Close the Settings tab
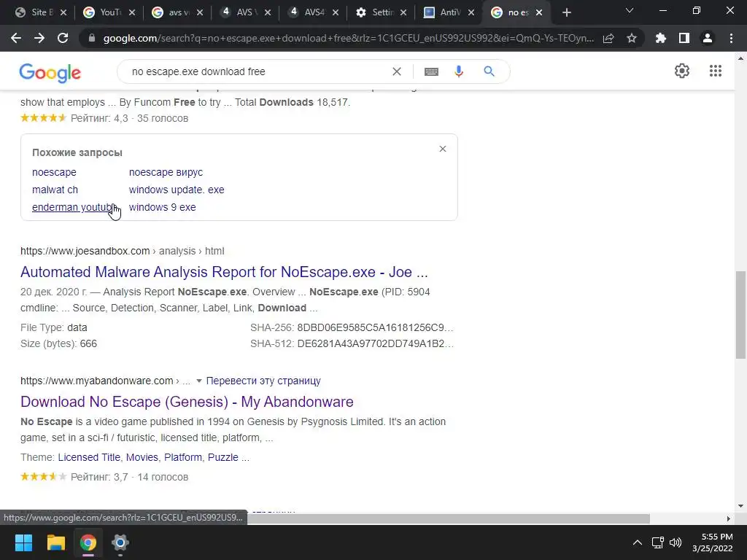 pos(403,13)
